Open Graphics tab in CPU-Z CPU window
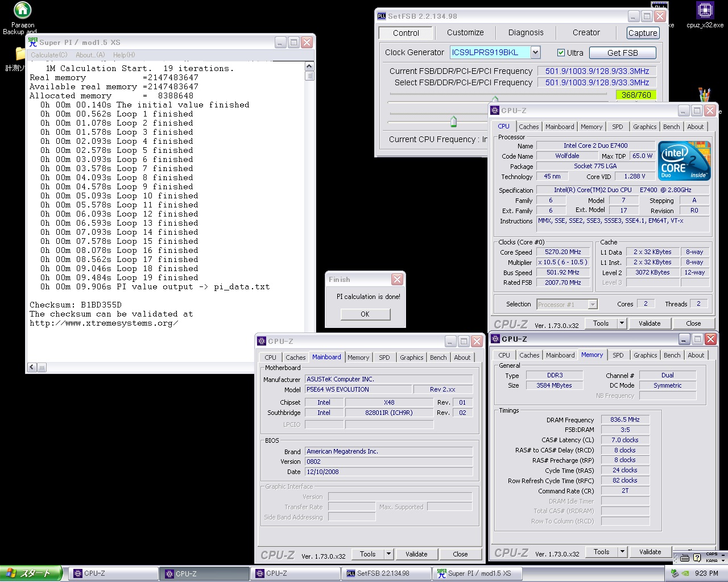Screen dimensions: 728x582 tap(645, 127)
